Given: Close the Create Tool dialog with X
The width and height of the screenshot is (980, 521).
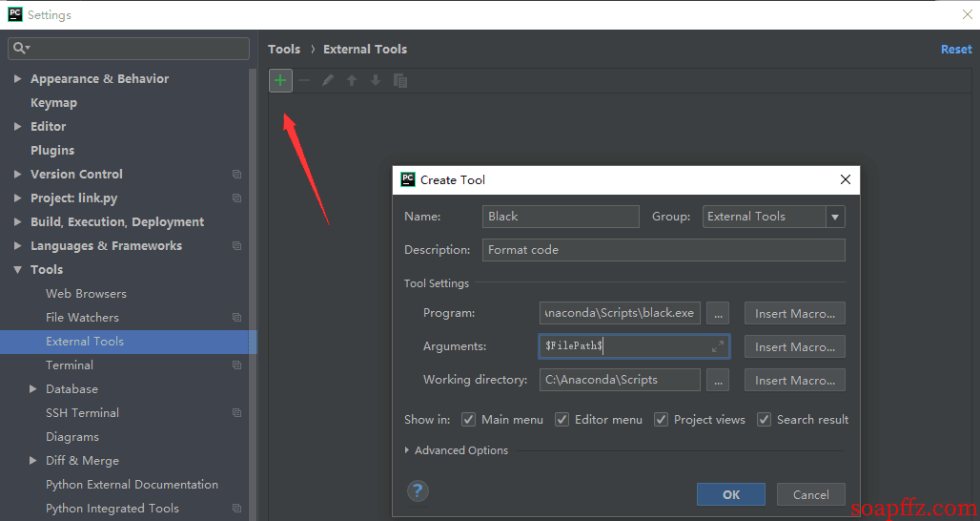Looking at the screenshot, I should pos(846,179).
